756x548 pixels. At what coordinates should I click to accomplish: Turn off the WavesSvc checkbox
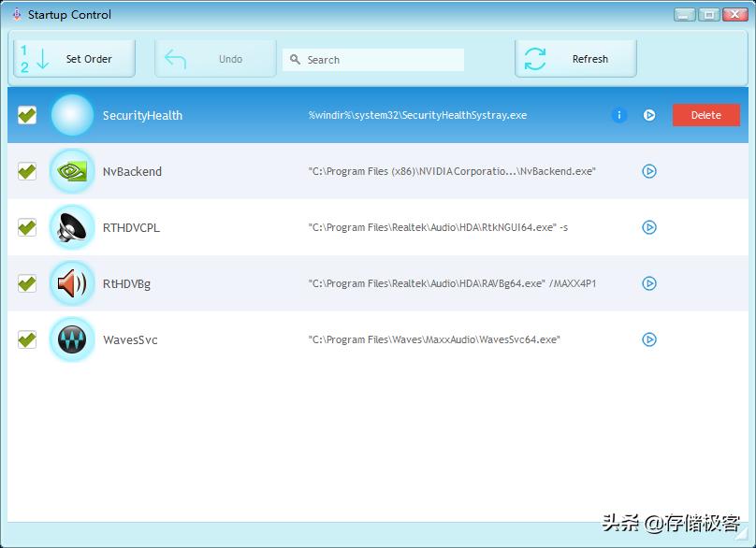(27, 339)
